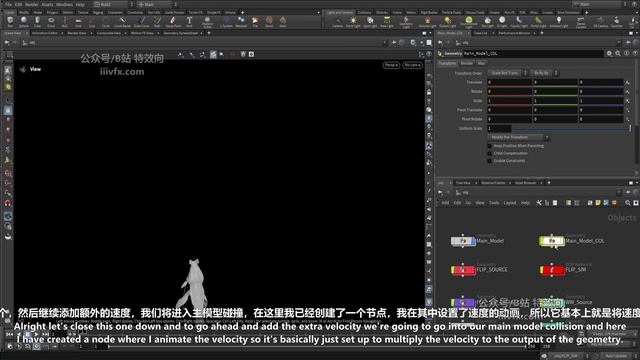This screenshot has width=640, height=360.
Task: Create a Box from the shelf
Action: pos(10,21)
